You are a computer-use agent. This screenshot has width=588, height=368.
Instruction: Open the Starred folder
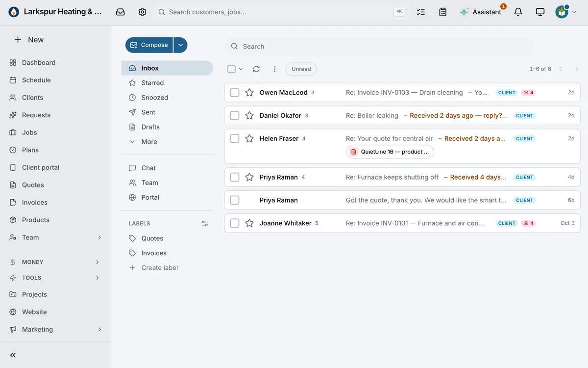pos(167,83)
